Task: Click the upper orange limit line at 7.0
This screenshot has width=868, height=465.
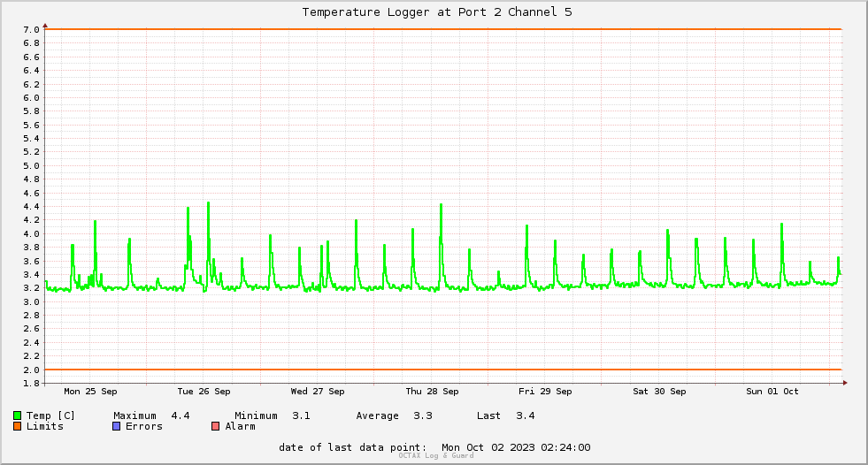Action: [443, 29]
